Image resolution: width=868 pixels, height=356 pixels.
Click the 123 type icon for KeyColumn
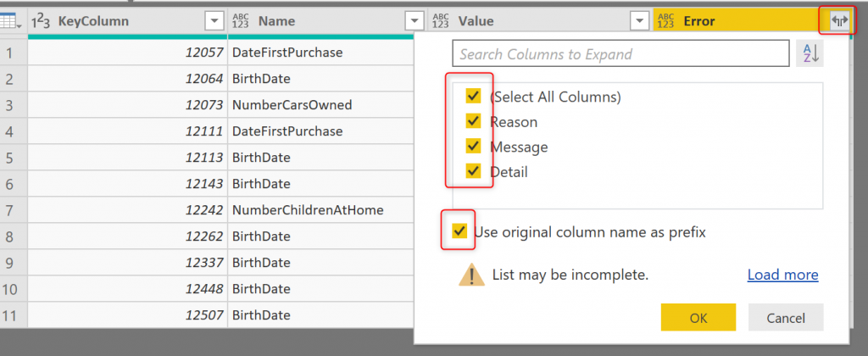click(42, 21)
